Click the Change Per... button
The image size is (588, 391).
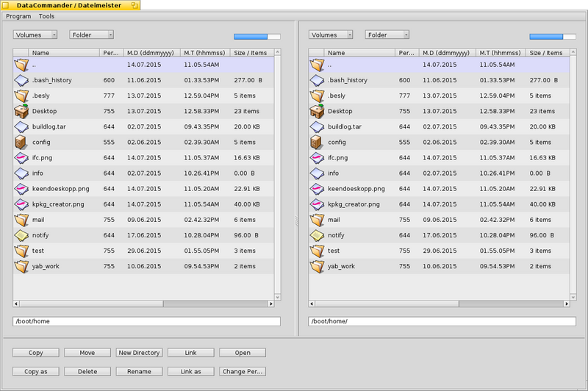243,371
